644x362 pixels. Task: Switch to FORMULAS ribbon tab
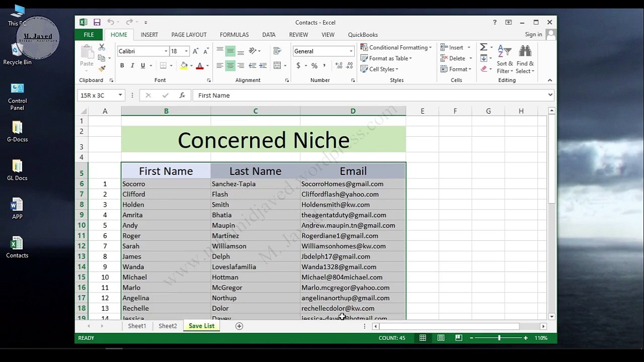click(234, 35)
